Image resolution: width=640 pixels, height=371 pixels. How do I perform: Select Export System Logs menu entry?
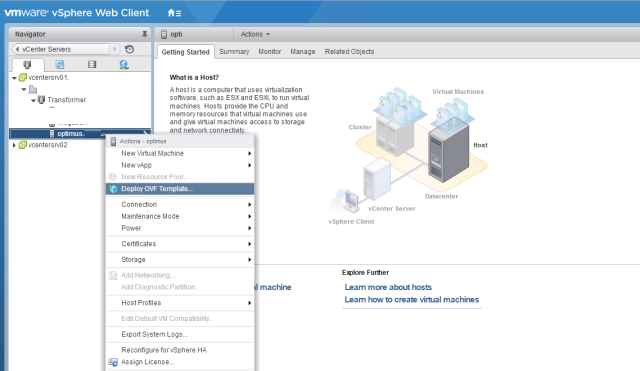[180, 334]
